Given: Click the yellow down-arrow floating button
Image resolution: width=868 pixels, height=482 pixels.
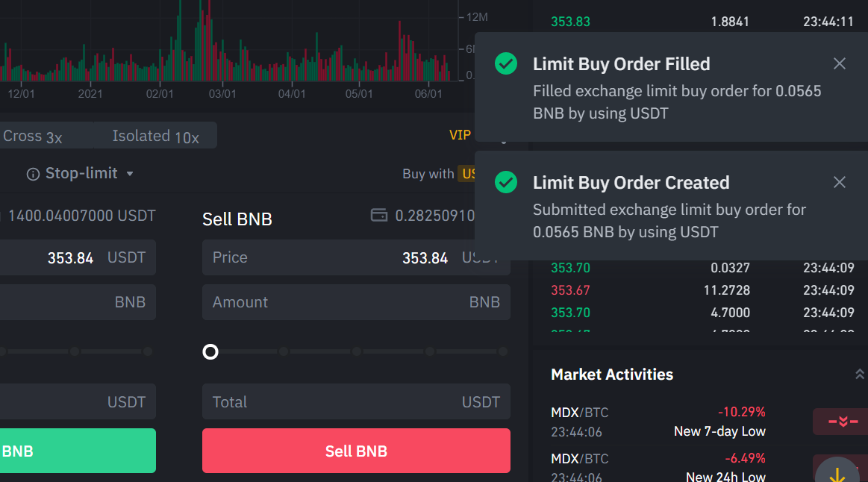Looking at the screenshot, I should point(837,475).
